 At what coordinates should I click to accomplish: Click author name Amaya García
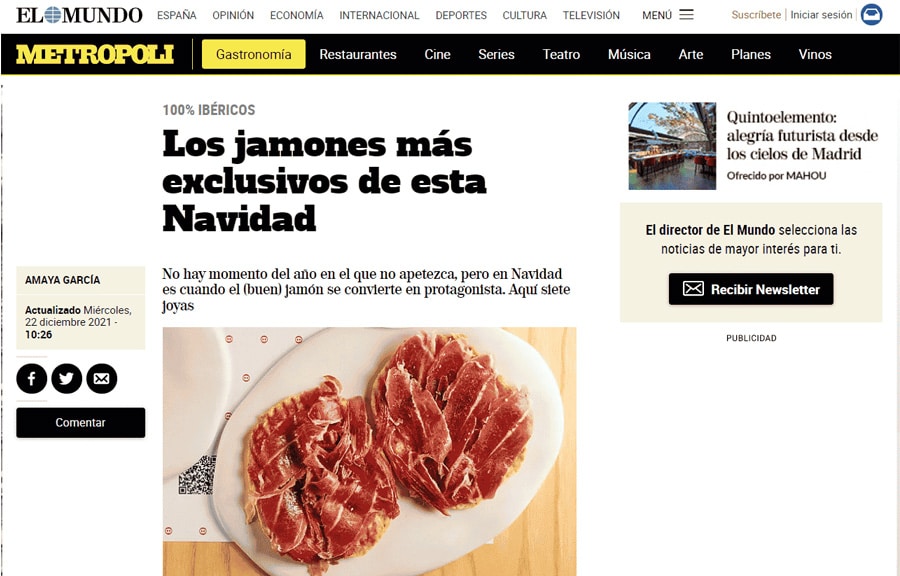click(x=63, y=280)
